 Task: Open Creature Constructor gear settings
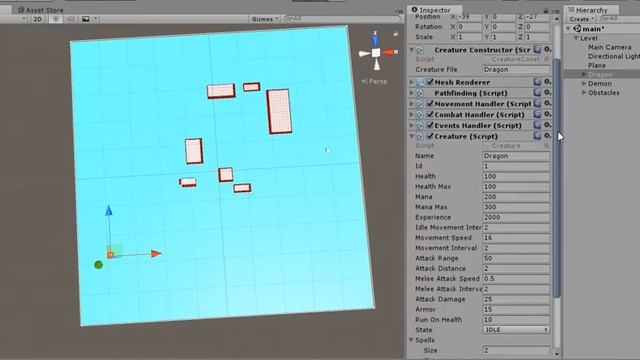(547, 49)
